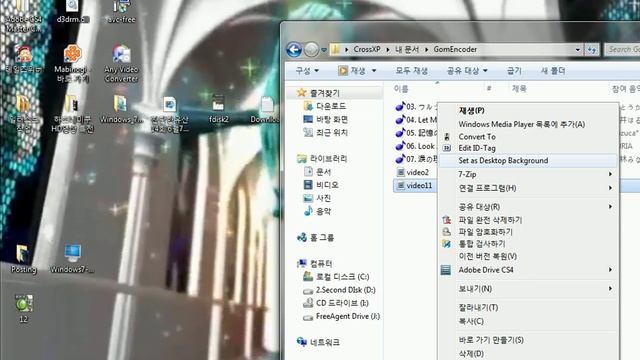Image resolution: width=640 pixels, height=360 pixels.
Task: Open 로컬 디스크 (C:) drive
Action: [x=336, y=277]
